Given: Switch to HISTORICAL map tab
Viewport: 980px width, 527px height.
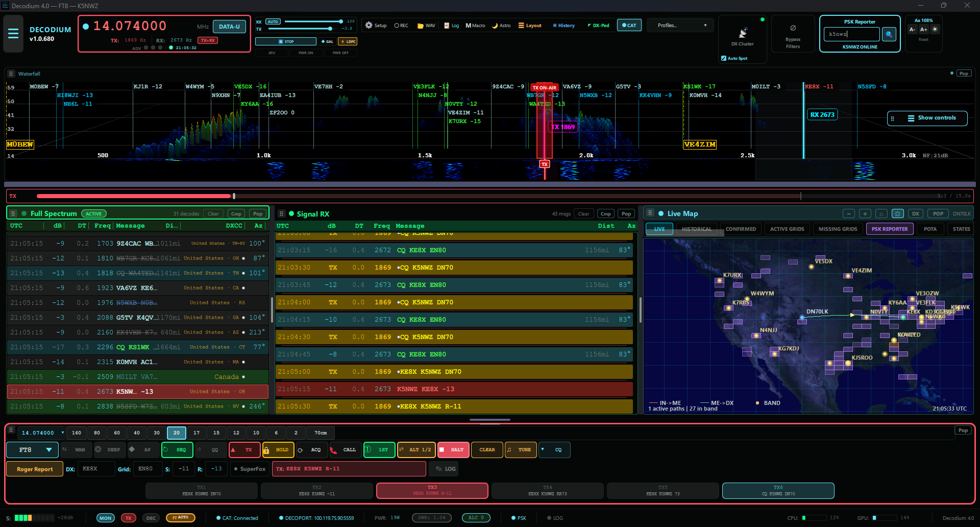Looking at the screenshot, I should tap(696, 229).
